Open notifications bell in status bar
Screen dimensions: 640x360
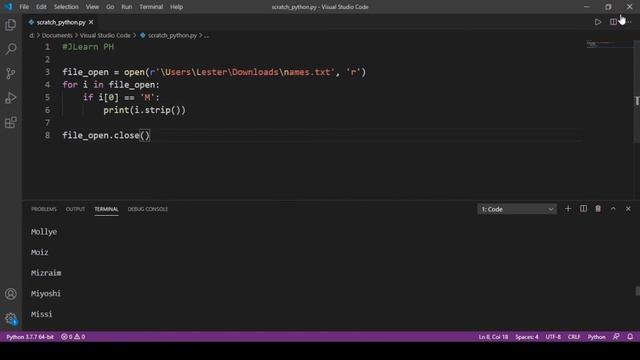pos(630,337)
